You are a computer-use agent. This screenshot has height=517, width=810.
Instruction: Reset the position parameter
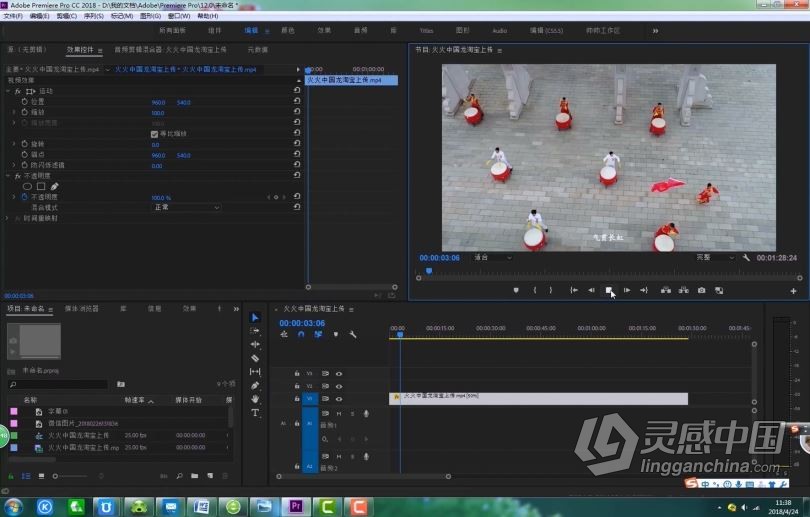[297, 101]
